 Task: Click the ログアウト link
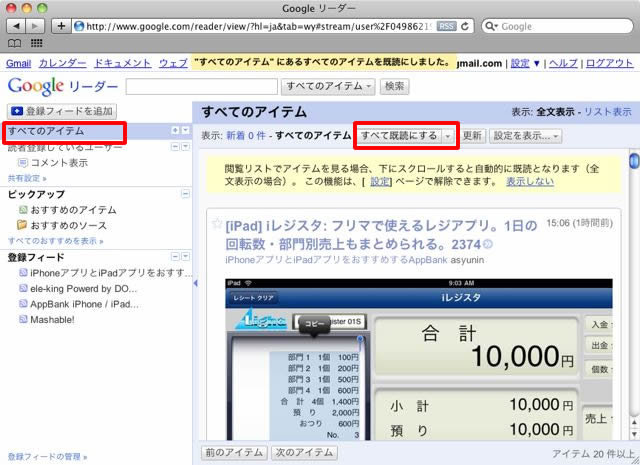(x=609, y=63)
